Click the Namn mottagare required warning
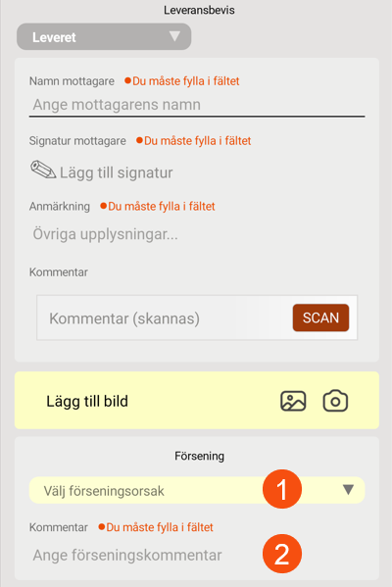Screen dimensions: 392x587 [182, 81]
